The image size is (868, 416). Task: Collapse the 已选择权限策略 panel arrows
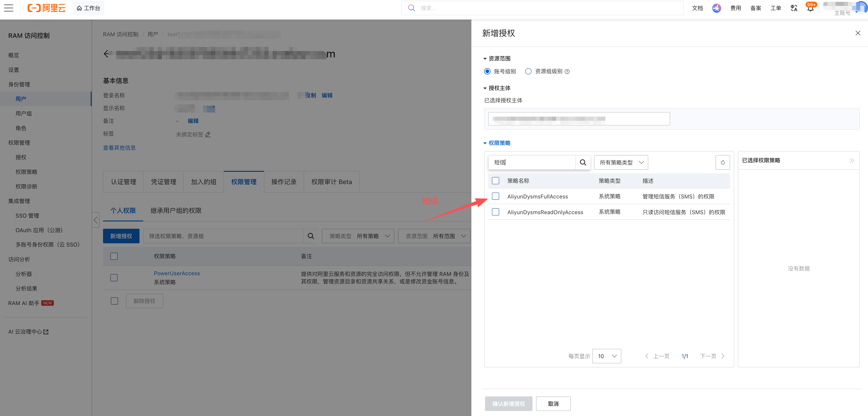pyautogui.click(x=852, y=160)
